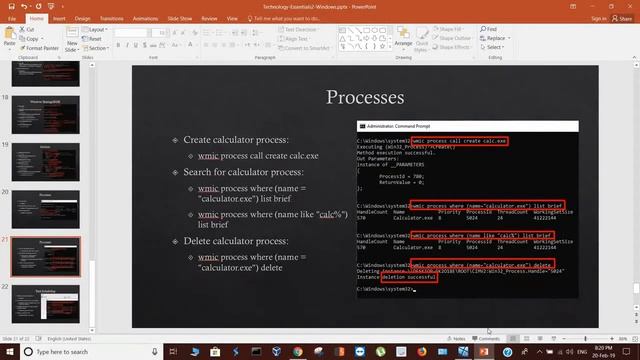640x360 pixels.
Task: Open the Shape Outline dropdown
Action: 453,38
